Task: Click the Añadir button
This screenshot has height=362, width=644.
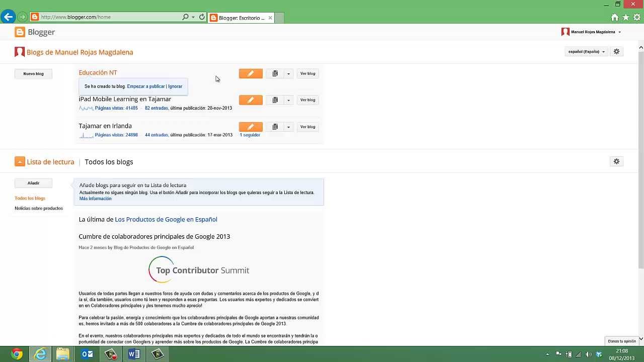Action: pyautogui.click(x=33, y=183)
